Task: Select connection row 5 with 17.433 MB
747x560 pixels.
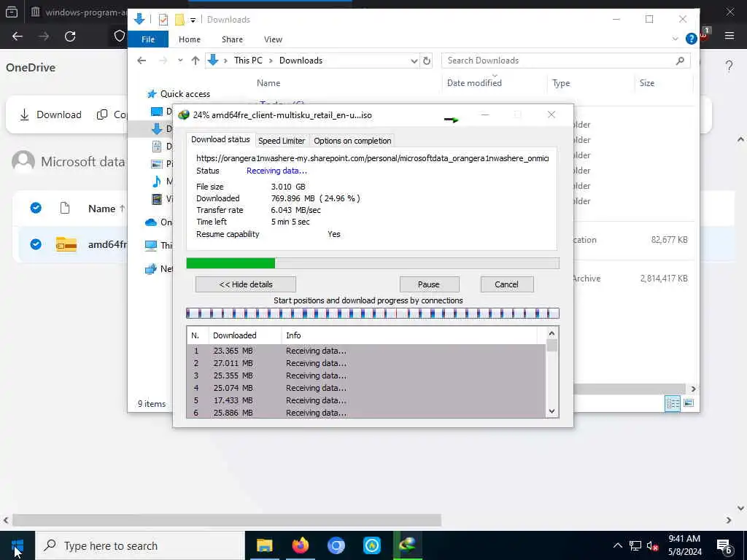Action: 366,400
